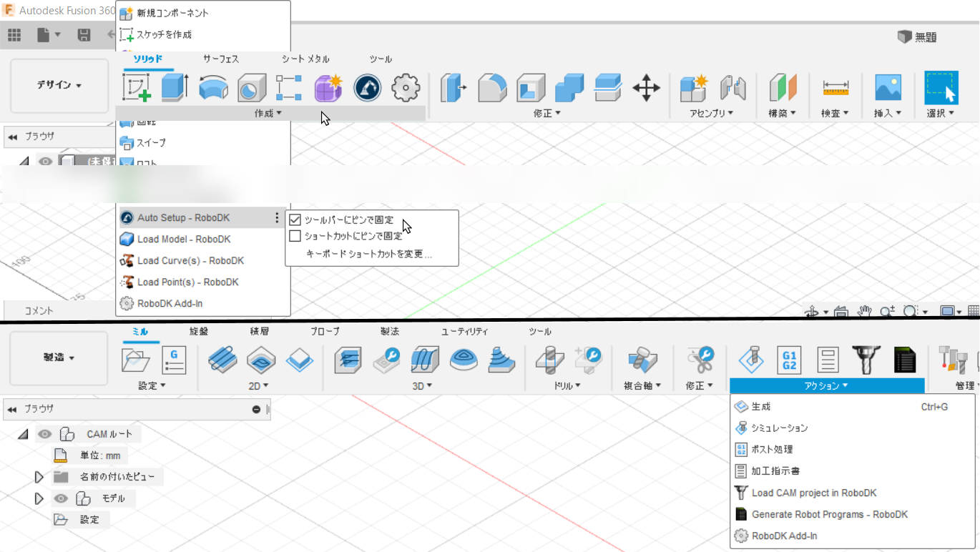Open the デザイン workspace dropdown

(x=59, y=85)
